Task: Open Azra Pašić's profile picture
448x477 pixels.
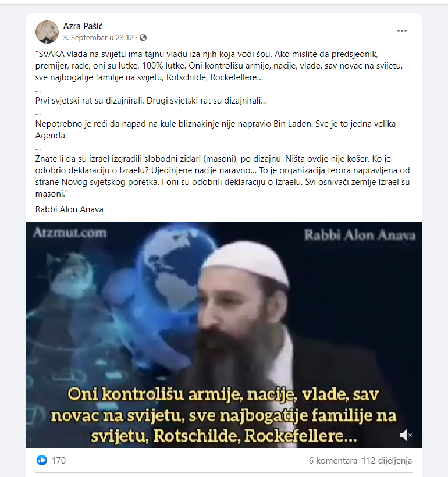Action: pos(47,31)
